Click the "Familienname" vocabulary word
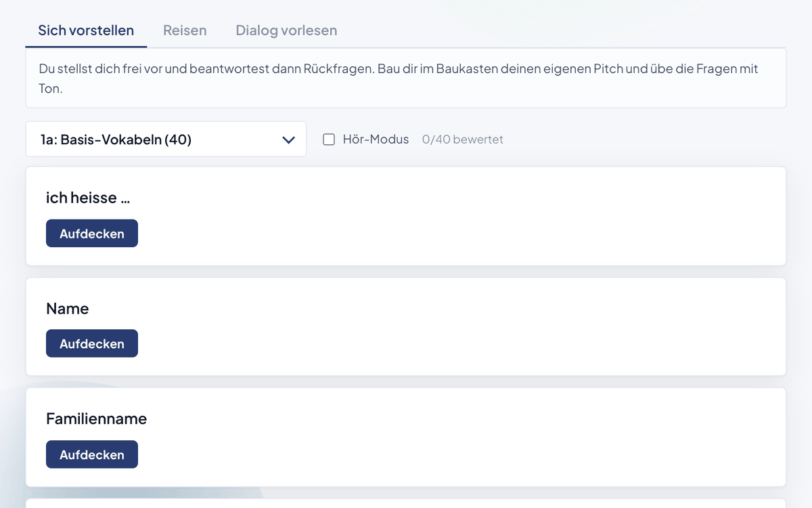The width and height of the screenshot is (812, 508). click(x=96, y=419)
